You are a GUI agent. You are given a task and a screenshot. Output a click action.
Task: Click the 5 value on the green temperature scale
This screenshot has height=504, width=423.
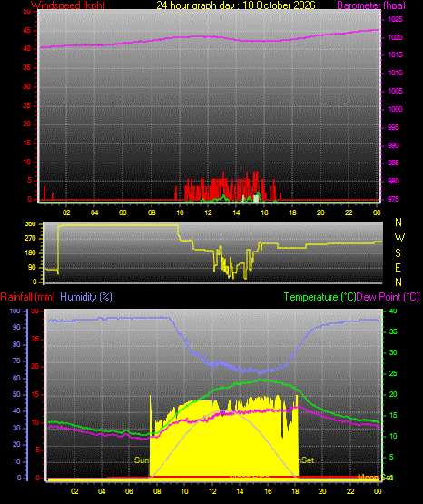pos(391,457)
